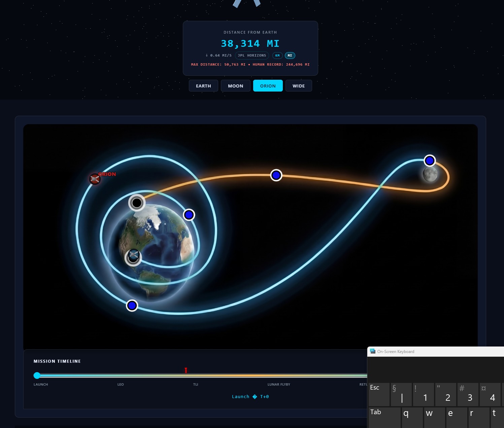Click the § key on the On-Screen Keyboard
The image size is (504, 428).
(401, 394)
